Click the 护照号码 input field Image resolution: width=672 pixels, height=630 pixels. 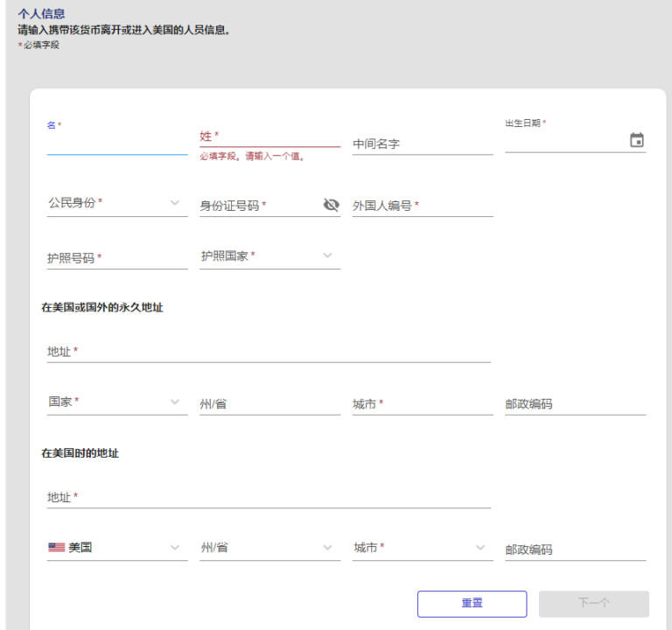(x=117, y=258)
